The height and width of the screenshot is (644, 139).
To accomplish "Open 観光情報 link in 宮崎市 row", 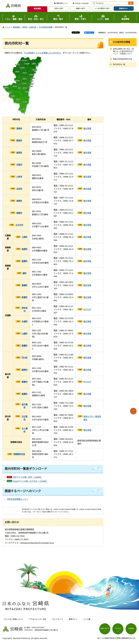I will point(87,128).
